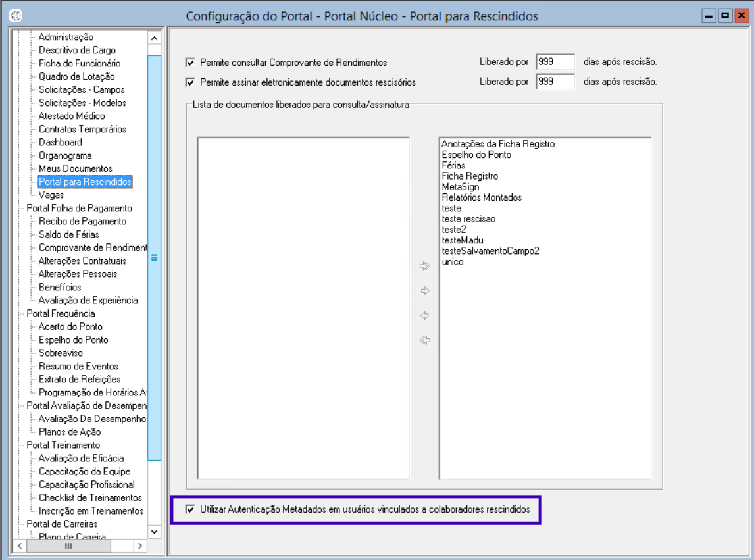
Task: Open Atestado Médico configuration
Action: pyautogui.click(x=72, y=116)
